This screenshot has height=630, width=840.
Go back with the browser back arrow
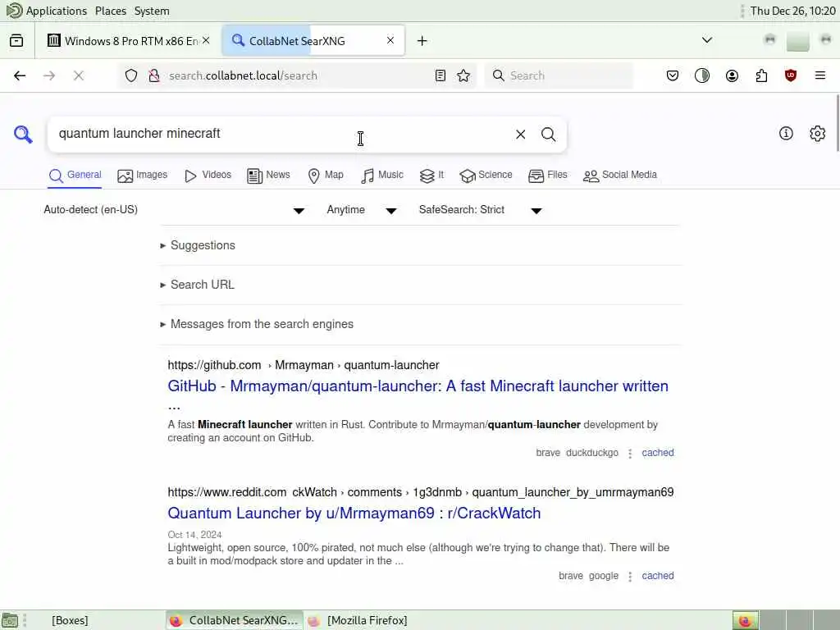pyautogui.click(x=20, y=75)
